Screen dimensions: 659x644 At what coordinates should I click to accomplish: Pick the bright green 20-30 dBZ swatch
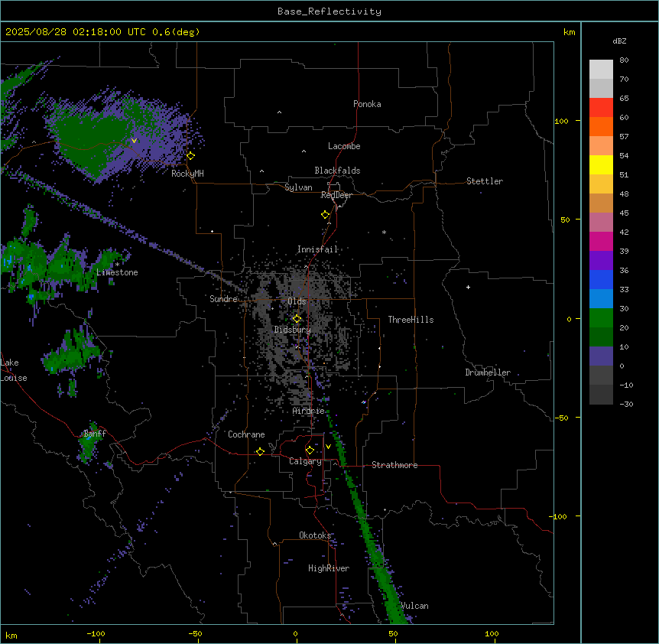601,318
